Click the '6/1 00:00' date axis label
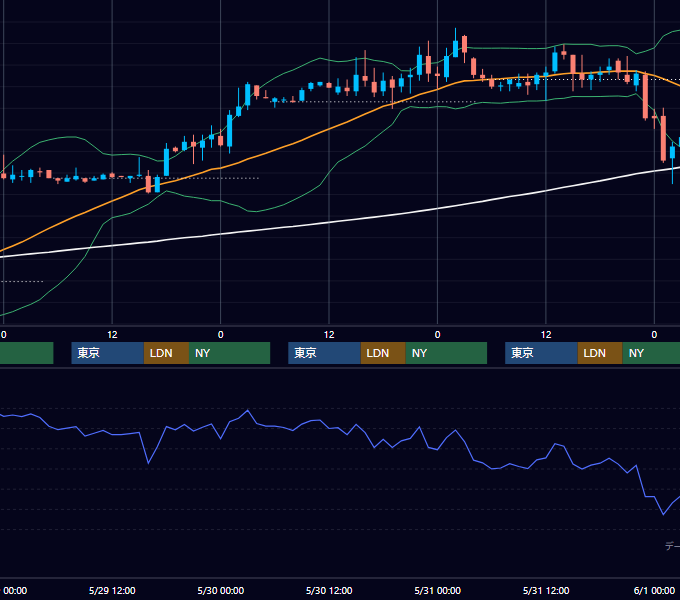Screen dimensions: 680x600 coord(654,590)
